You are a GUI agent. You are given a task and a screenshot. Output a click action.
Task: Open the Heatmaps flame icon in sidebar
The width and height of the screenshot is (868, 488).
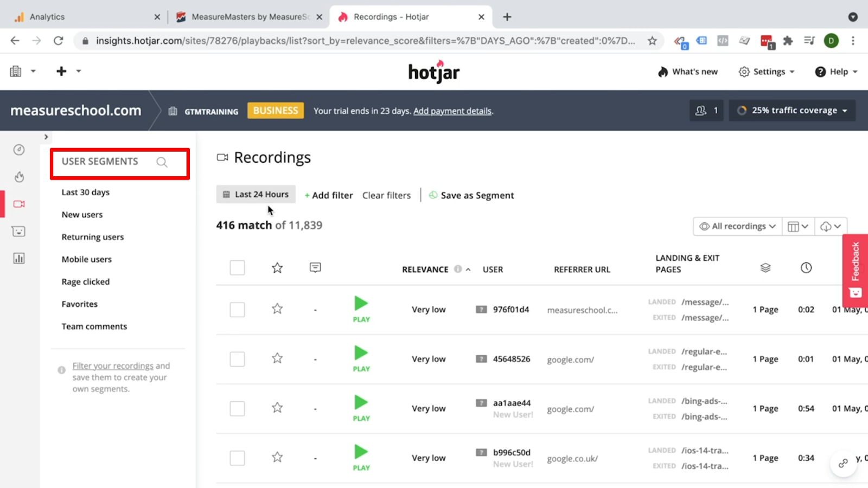(x=19, y=177)
